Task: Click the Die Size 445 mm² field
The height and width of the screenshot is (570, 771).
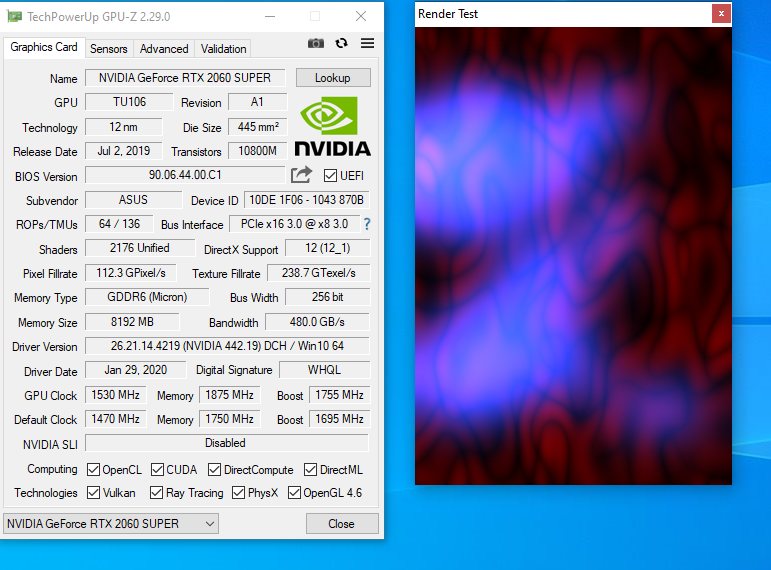Action: pyautogui.click(x=258, y=127)
